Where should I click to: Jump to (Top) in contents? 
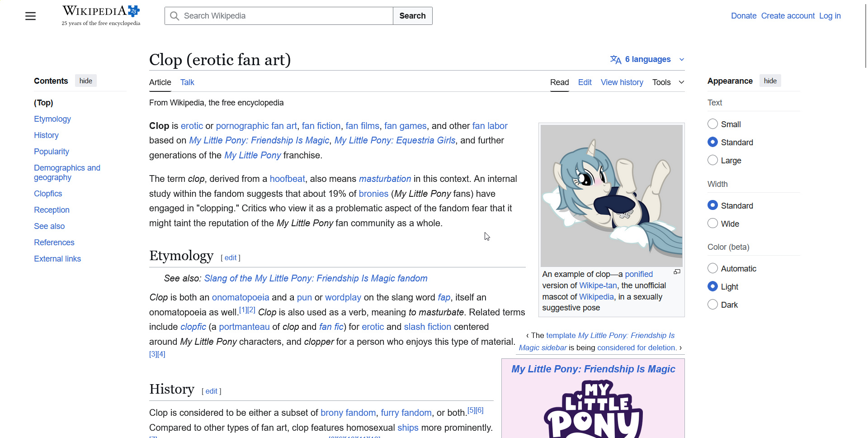click(x=43, y=103)
